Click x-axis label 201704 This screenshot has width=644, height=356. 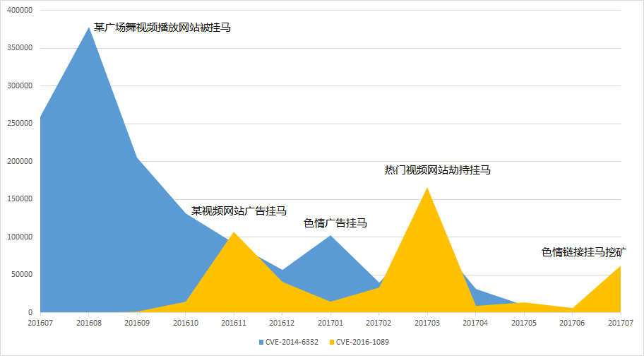coord(476,323)
